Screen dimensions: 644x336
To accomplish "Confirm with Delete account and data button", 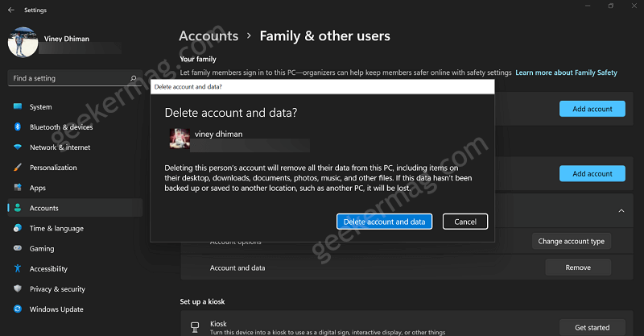I will 385,222.
